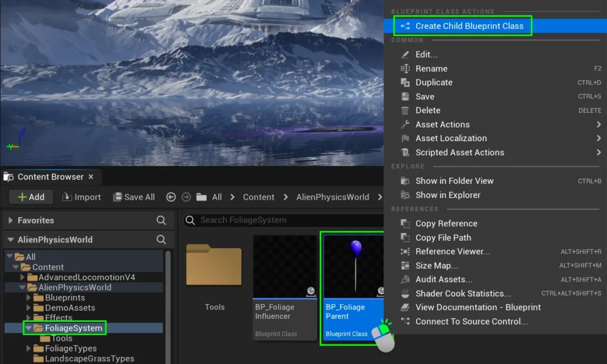Collapse the FoliageSystem folder tree arrow
The image size is (607, 364).
(28, 328)
